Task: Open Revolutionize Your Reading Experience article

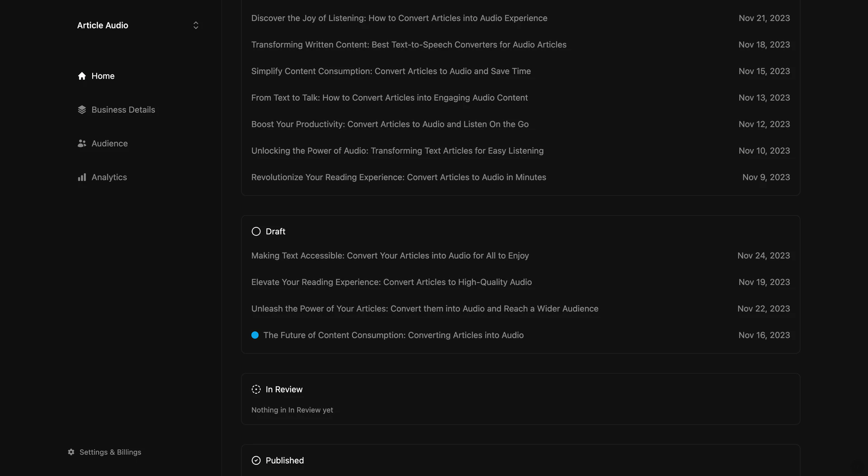Action: coord(398,177)
